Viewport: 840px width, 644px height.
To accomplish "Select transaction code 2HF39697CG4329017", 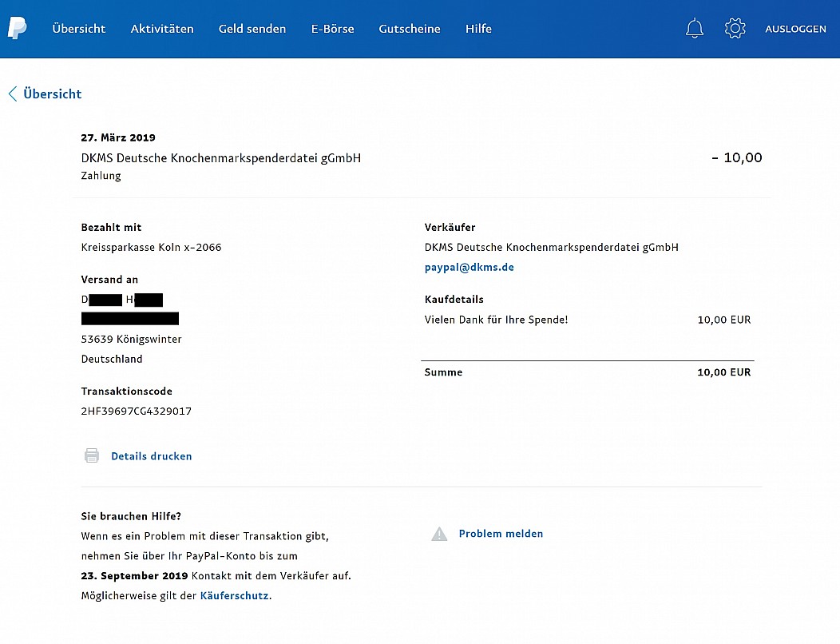I will (136, 411).
